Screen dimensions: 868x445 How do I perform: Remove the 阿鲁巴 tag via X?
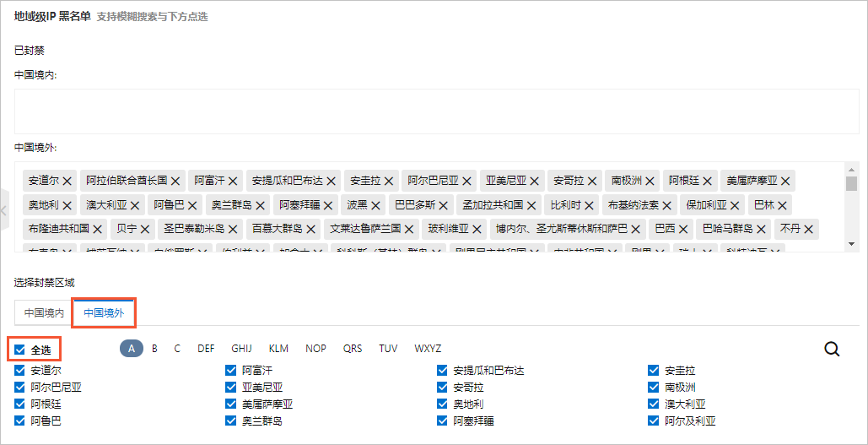192,205
